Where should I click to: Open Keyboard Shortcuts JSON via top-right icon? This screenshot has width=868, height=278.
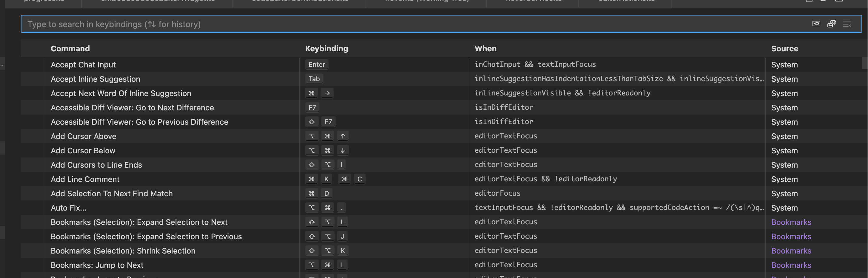pyautogui.click(x=824, y=1)
